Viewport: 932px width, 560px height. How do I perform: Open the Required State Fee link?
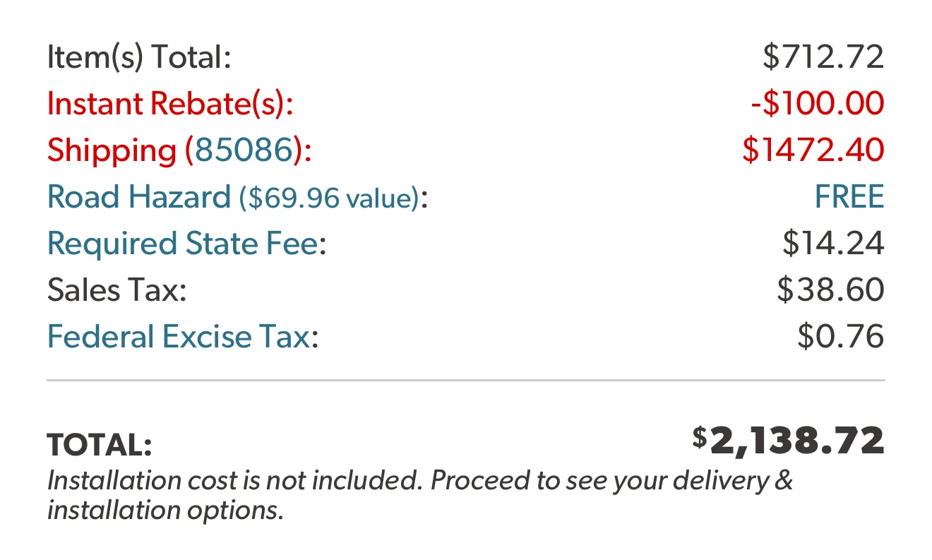[182, 244]
